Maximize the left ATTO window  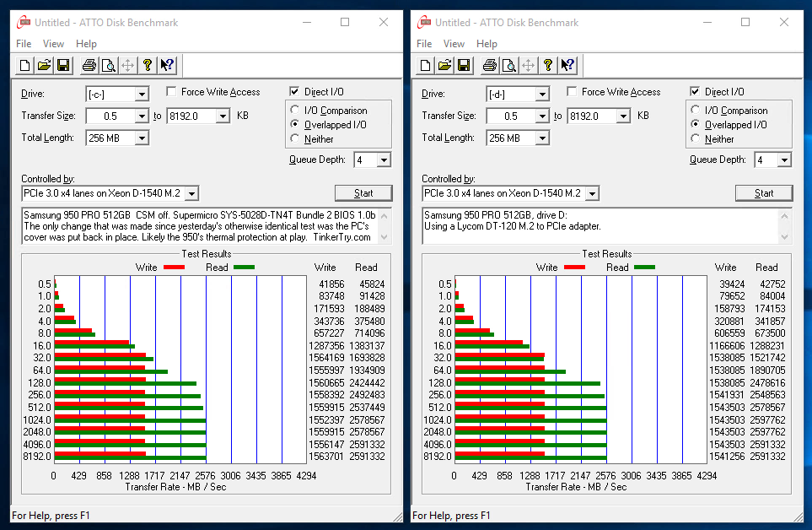(345, 22)
